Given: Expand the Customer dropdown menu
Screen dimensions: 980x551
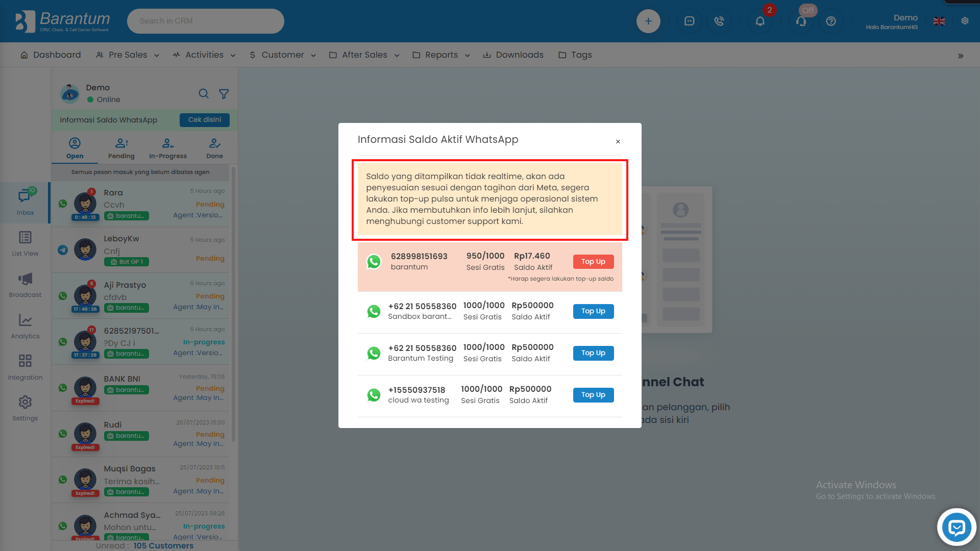Looking at the screenshot, I should (x=283, y=55).
